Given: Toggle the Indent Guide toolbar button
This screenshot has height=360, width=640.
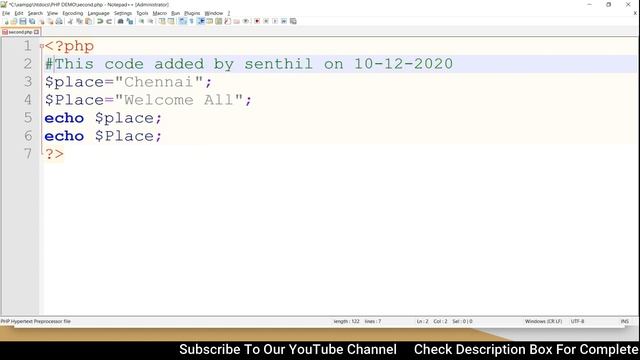Looking at the screenshot, I should (201, 21).
